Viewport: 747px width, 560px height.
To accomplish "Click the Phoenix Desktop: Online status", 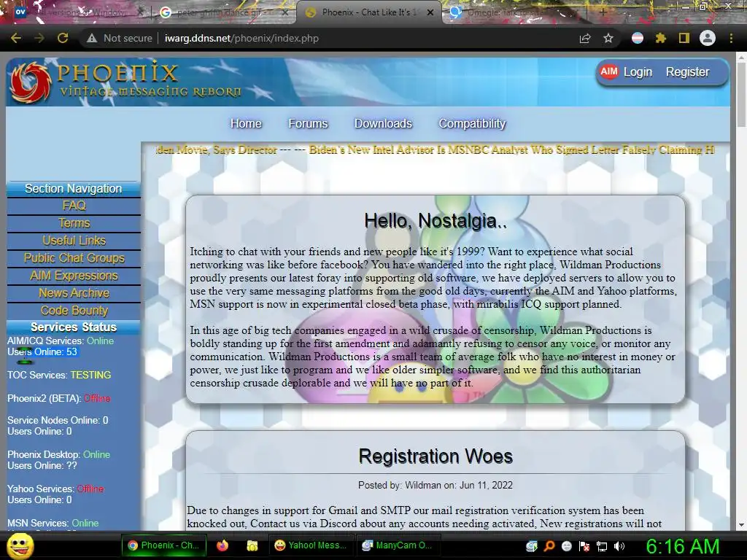I will pyautogui.click(x=58, y=454).
